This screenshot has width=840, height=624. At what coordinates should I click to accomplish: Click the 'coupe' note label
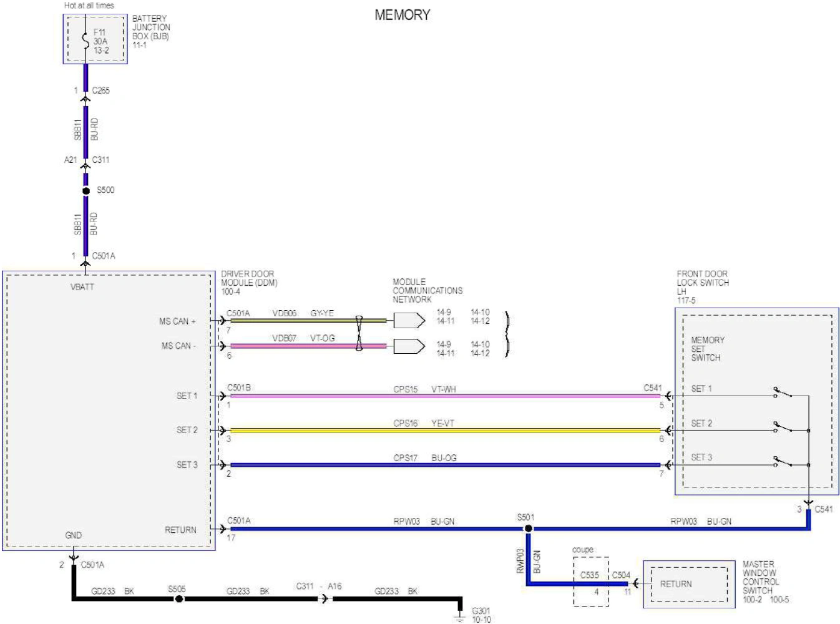(583, 550)
